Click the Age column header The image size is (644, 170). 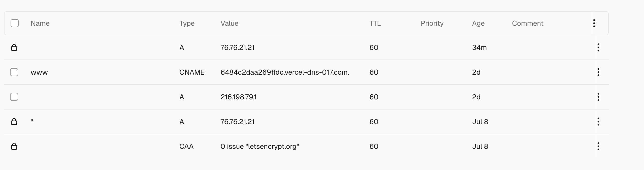(478, 23)
